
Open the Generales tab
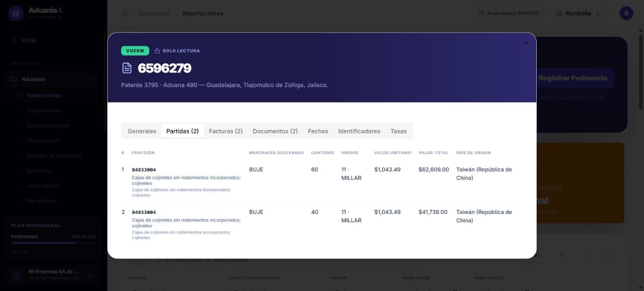point(142,131)
